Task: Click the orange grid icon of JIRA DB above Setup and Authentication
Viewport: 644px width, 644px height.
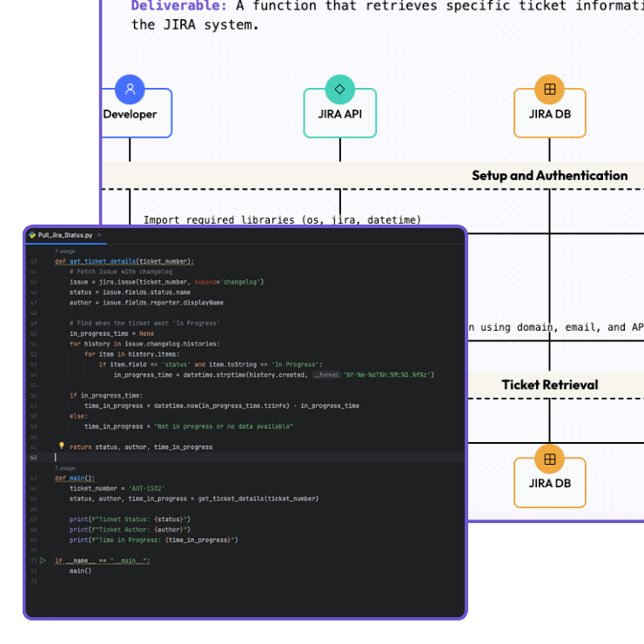Action: pyautogui.click(x=549, y=89)
